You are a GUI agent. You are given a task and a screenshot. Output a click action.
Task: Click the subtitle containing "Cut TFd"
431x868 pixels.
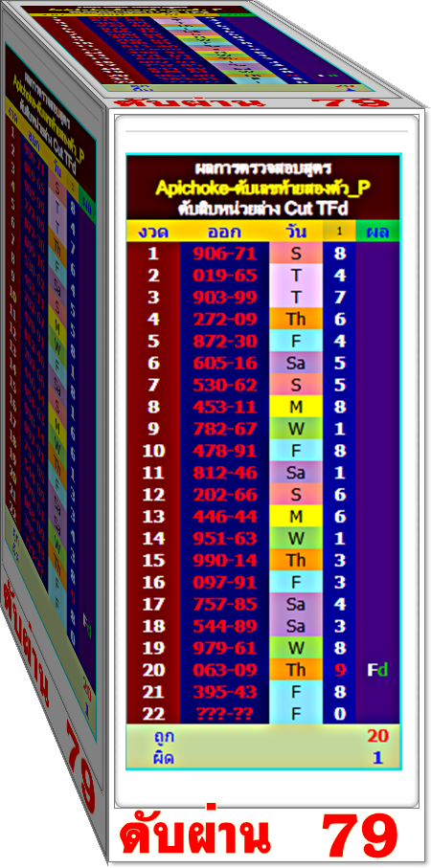(262, 210)
